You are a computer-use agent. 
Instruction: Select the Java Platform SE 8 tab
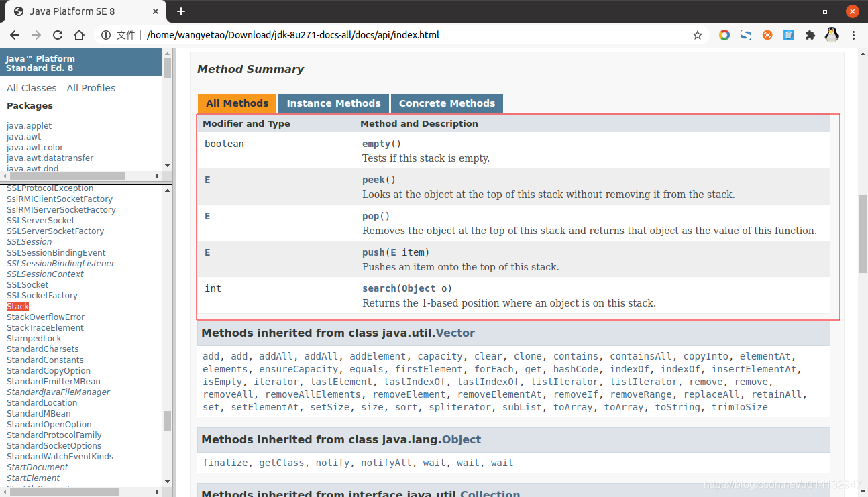(86, 11)
